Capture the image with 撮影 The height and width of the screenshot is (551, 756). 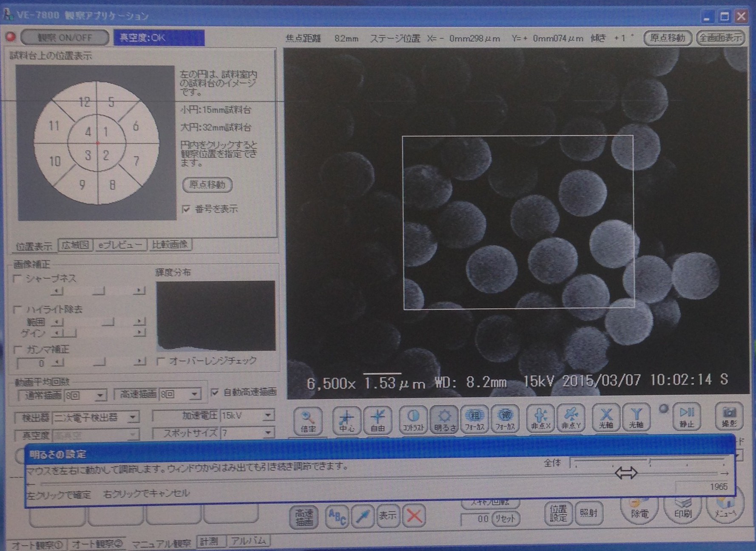click(x=729, y=416)
